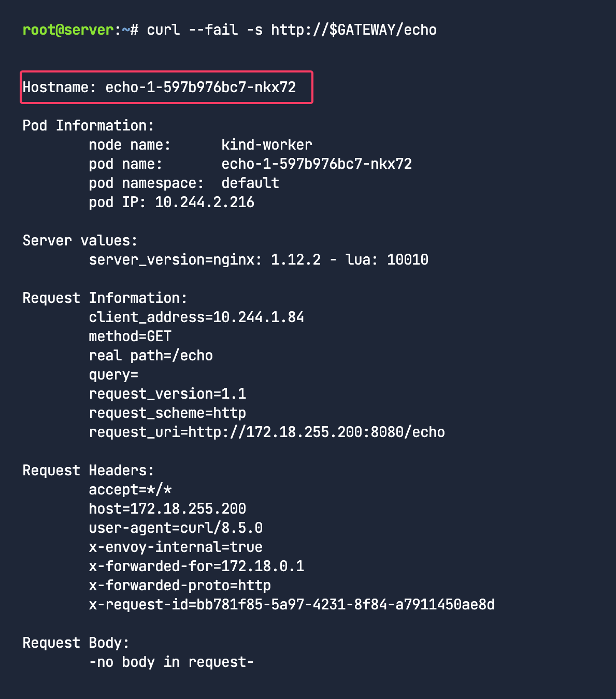Click the node name value kind-worker
Viewport: 616px width, 699px height.
click(266, 144)
